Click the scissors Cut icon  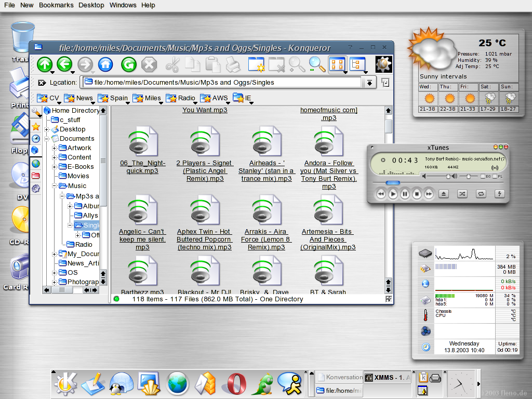coord(172,64)
